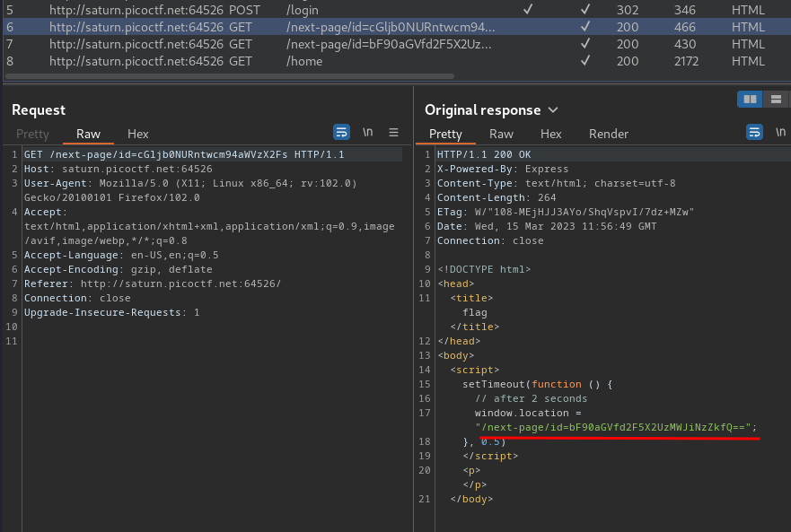Click the Referer header line

(153, 283)
